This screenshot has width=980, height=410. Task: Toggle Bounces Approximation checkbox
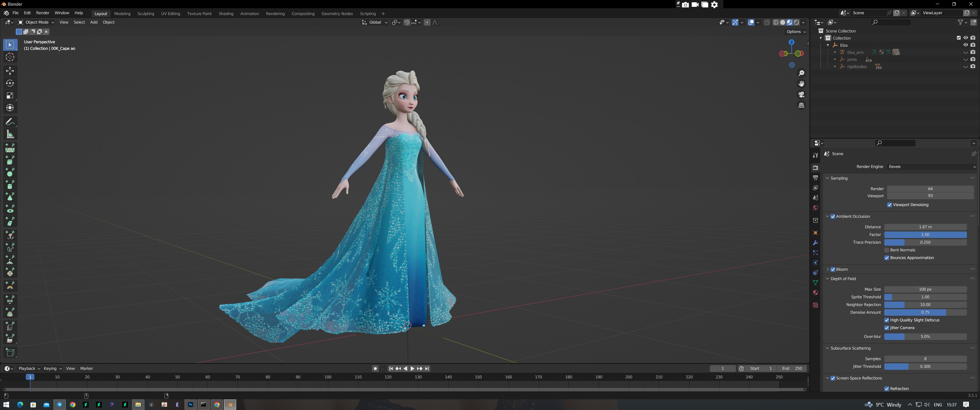[x=887, y=258]
